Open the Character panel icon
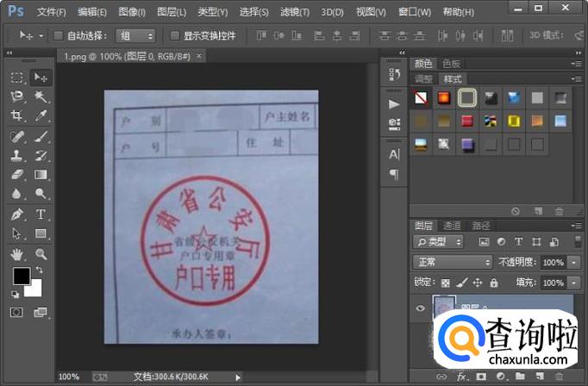This screenshot has height=386, width=588. (394, 154)
